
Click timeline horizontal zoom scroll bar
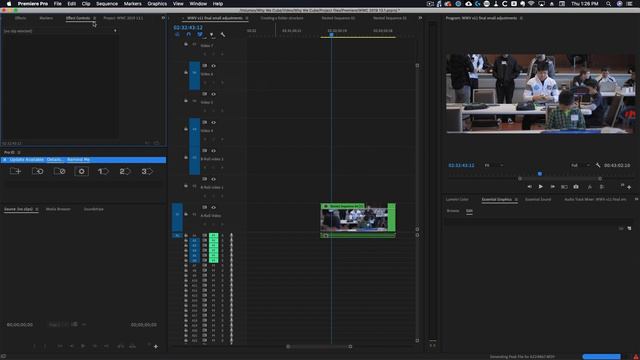pyautogui.click(x=319, y=347)
